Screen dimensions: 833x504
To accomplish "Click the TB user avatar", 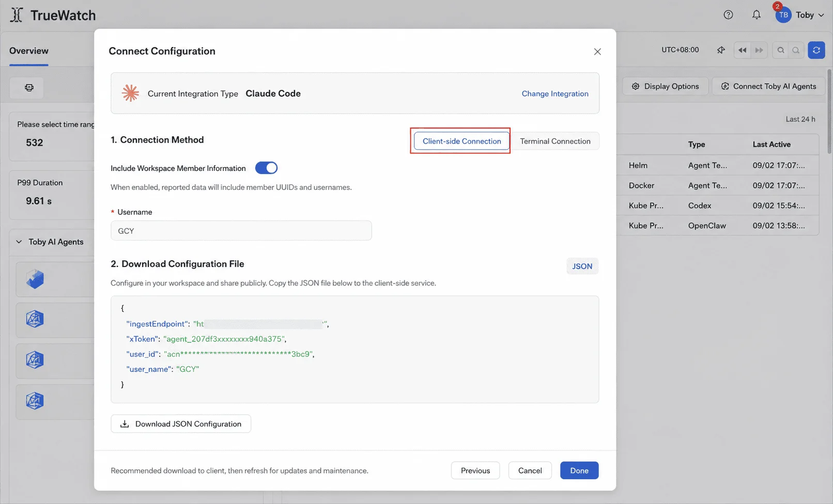I will pos(783,15).
